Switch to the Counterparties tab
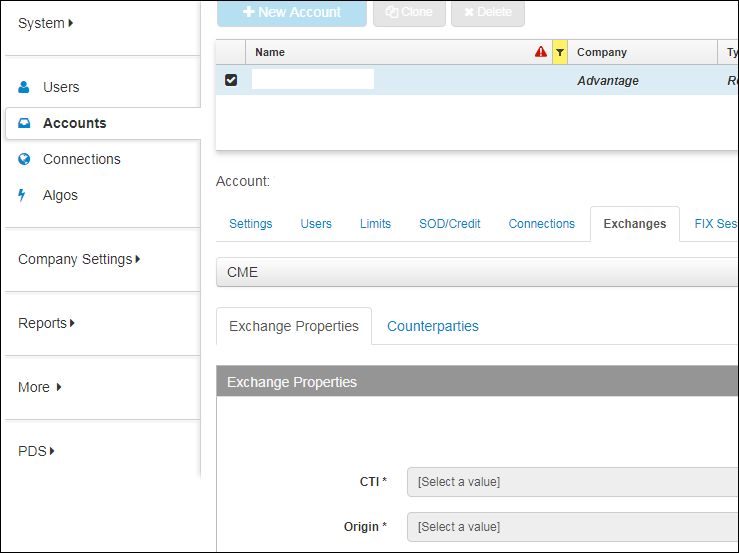Viewport: 739px width, 553px height. coord(432,326)
